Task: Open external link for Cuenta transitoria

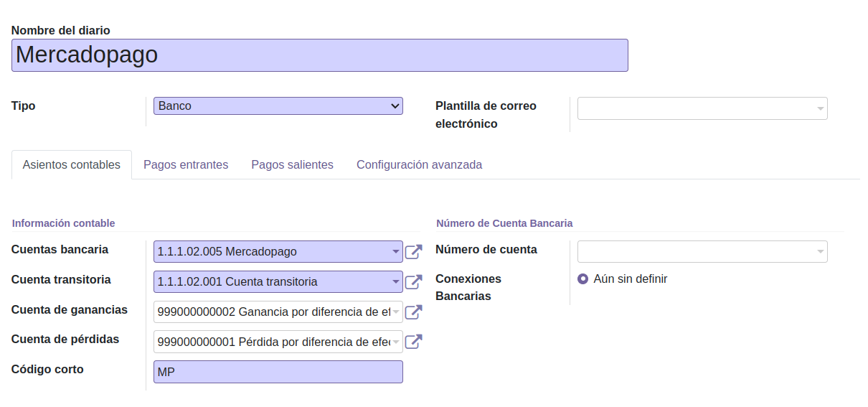Action: tap(413, 282)
